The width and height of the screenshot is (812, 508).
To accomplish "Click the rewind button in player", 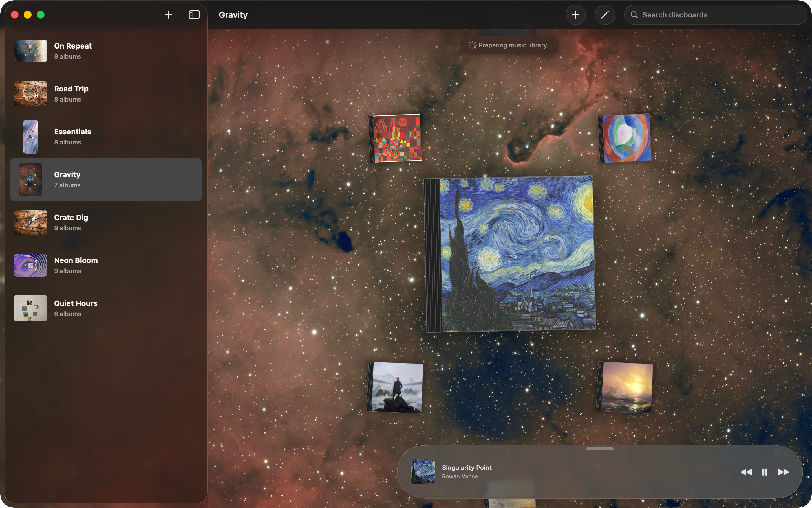I will (746, 472).
